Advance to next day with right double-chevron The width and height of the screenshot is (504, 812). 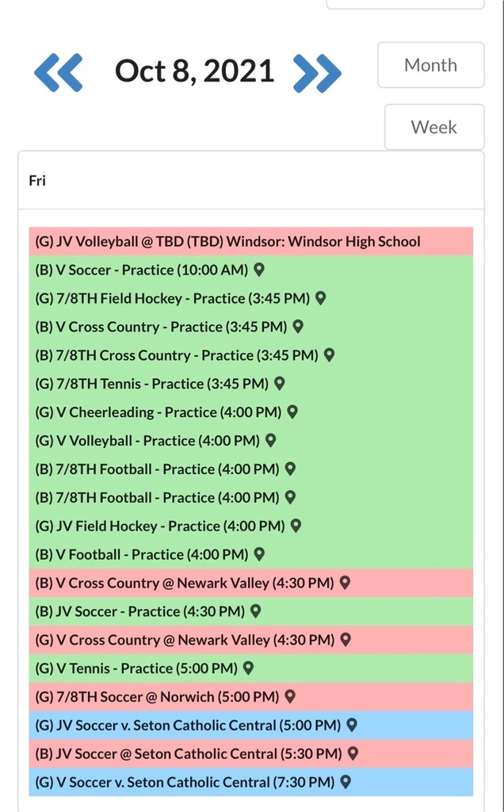pyautogui.click(x=317, y=73)
